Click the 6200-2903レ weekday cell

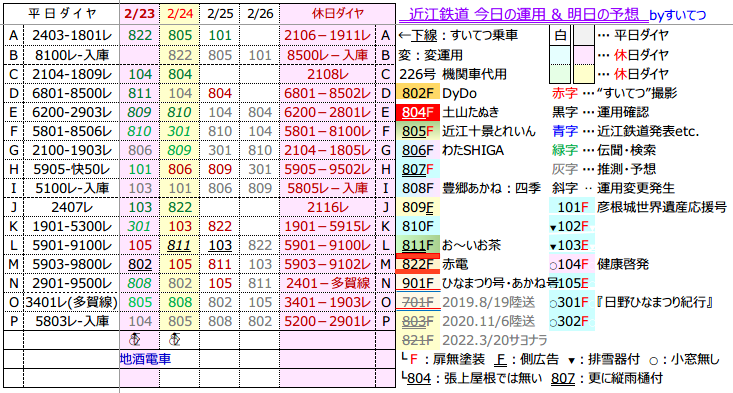[72, 112]
